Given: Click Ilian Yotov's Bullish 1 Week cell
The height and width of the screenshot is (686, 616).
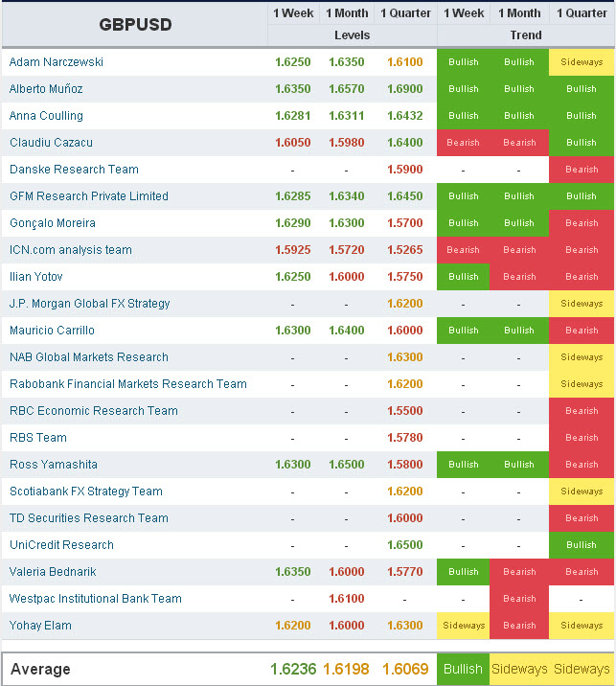Looking at the screenshot, I should [x=464, y=277].
